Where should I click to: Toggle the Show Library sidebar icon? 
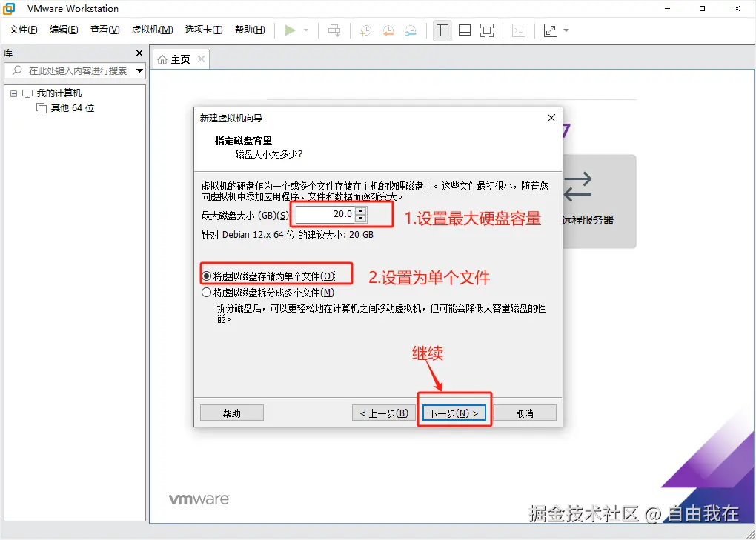tap(442, 30)
